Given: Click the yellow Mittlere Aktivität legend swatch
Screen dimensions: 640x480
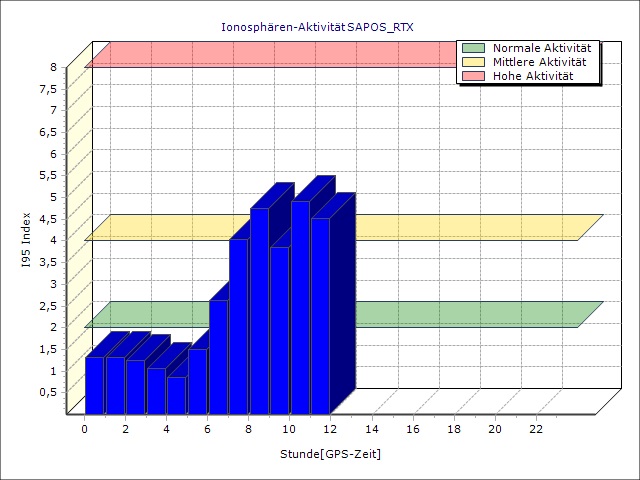Looking at the screenshot, I should (473, 62).
